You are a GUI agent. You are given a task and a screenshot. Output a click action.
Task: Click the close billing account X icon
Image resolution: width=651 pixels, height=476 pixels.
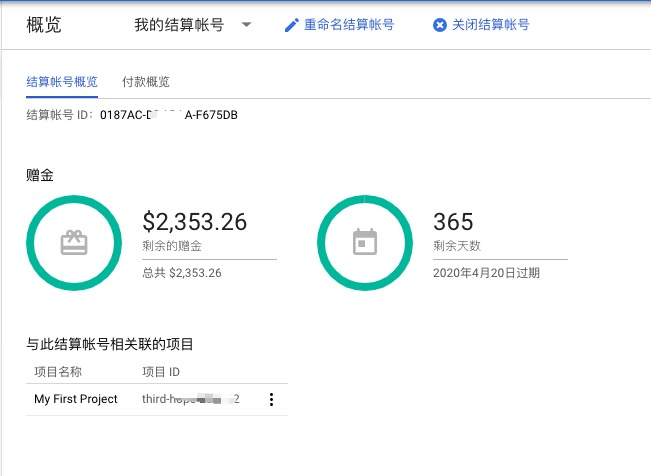coord(440,25)
